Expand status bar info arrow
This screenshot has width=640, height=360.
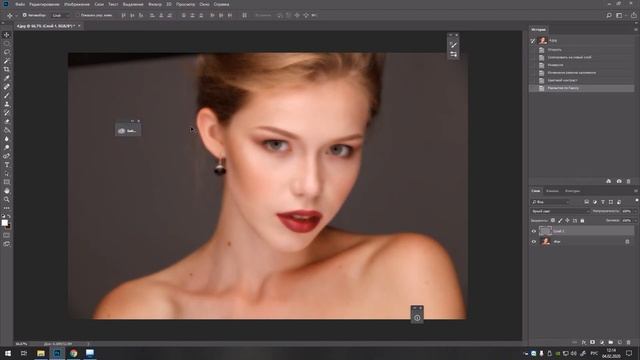coord(88,344)
